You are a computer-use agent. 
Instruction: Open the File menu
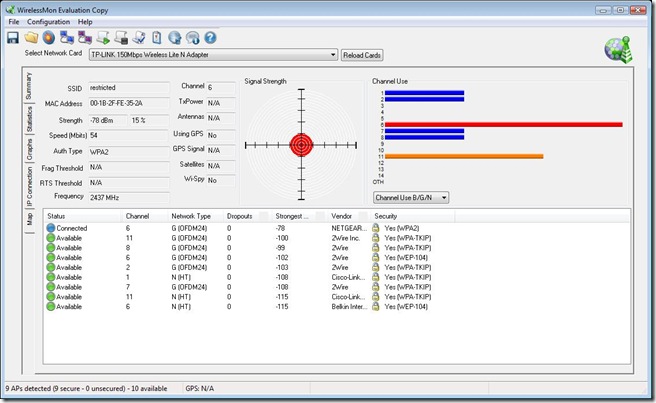(x=13, y=21)
